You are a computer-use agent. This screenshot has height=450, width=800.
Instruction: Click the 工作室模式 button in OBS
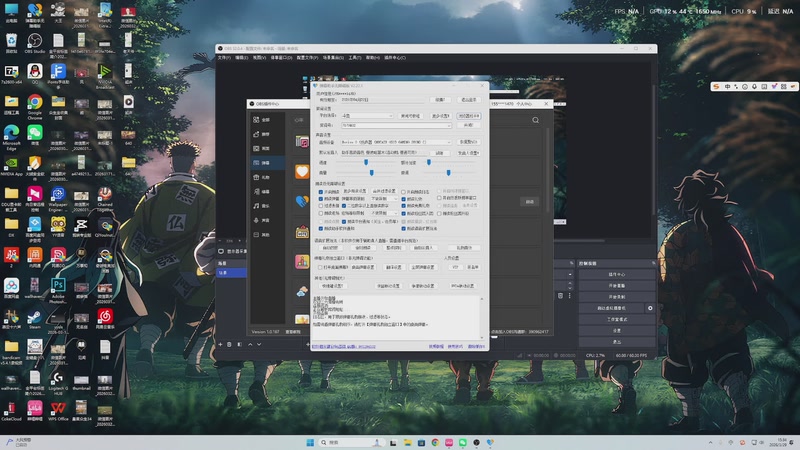pyautogui.click(x=617, y=319)
